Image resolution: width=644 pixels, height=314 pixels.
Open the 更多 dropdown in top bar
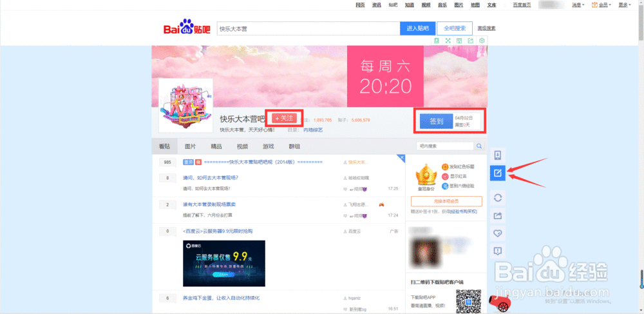[x=623, y=5]
